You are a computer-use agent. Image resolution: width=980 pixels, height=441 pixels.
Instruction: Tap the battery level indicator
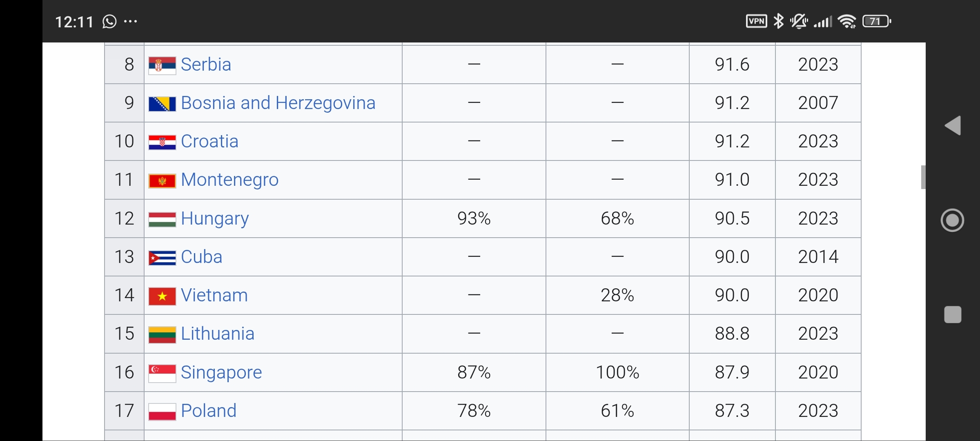[x=876, y=21]
